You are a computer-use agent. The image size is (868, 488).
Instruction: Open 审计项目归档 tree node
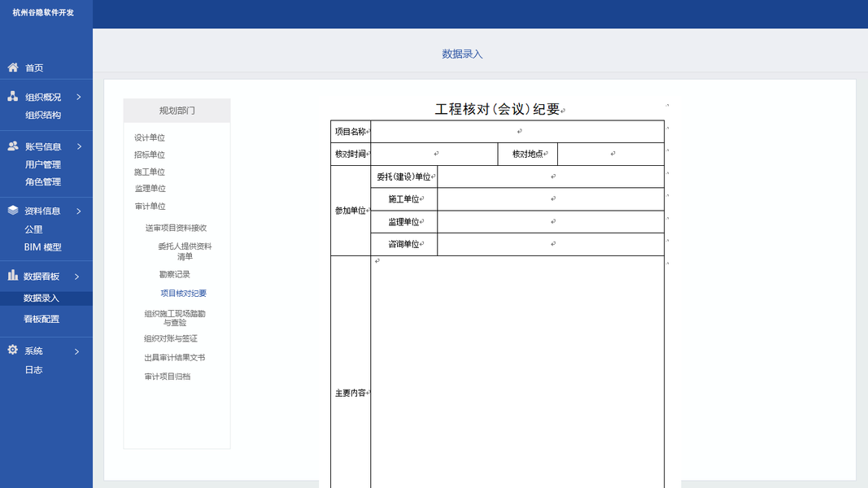point(168,377)
